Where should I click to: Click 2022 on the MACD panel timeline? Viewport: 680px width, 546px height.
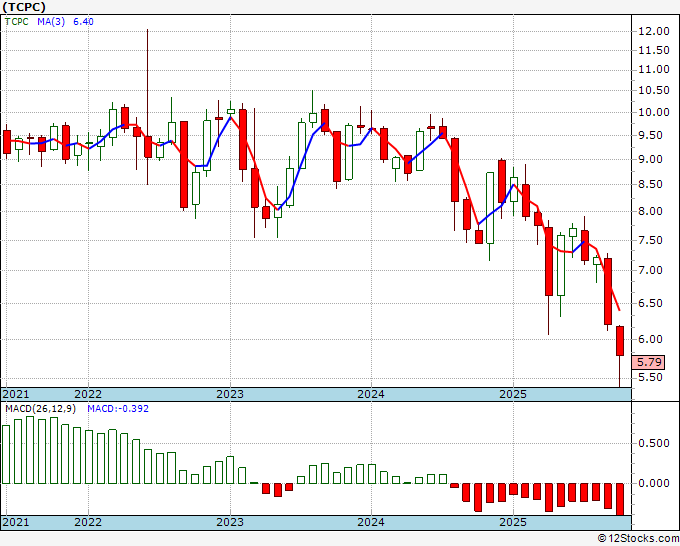(x=88, y=522)
